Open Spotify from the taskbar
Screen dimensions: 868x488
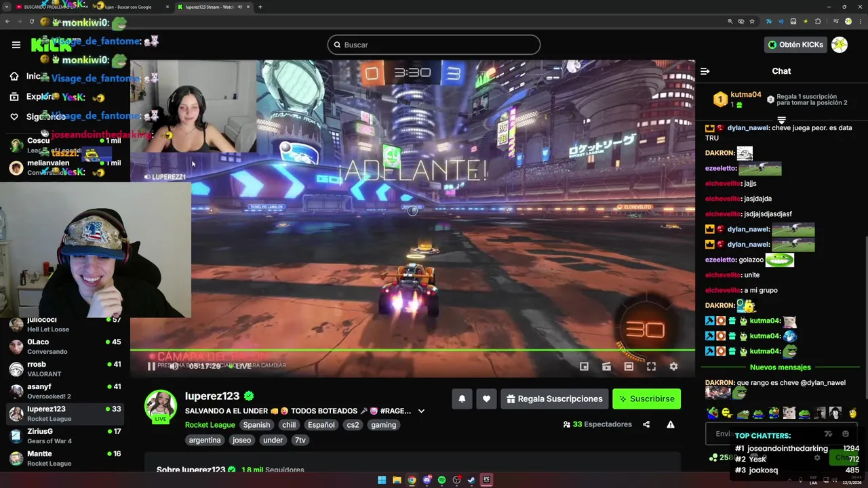441,480
